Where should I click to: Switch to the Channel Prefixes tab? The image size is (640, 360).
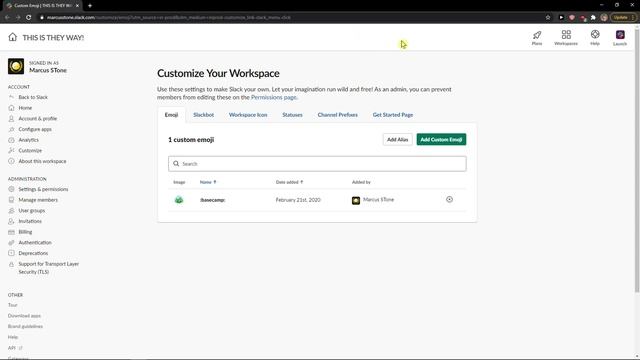coord(338,115)
